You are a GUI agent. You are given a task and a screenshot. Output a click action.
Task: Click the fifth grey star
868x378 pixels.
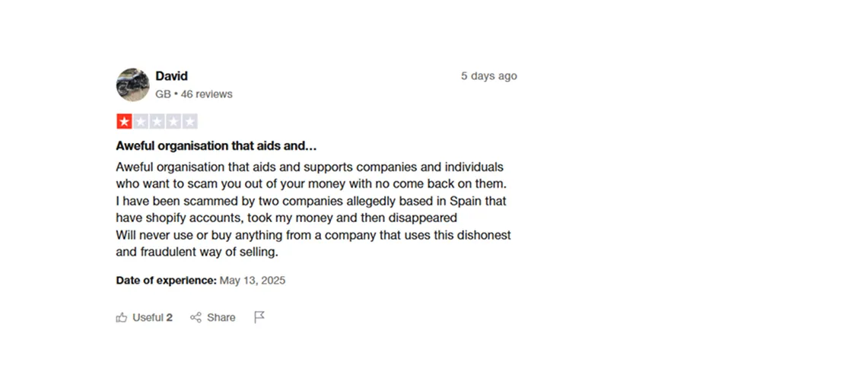pos(189,122)
